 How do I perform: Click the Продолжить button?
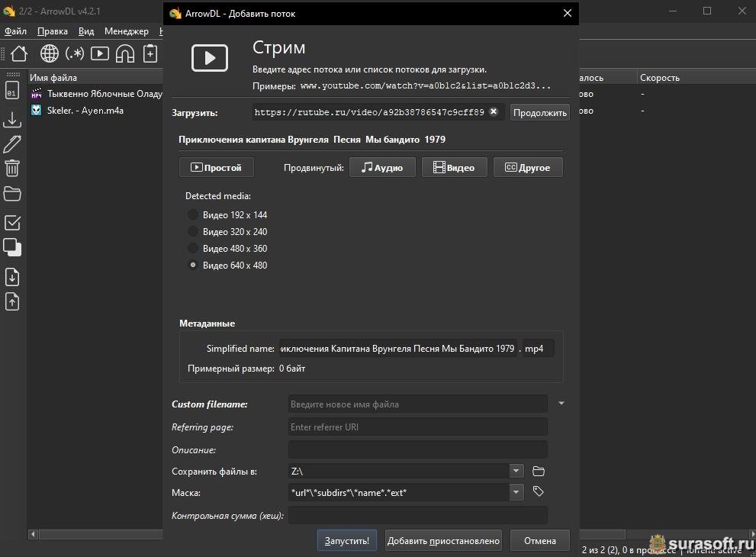pyautogui.click(x=540, y=112)
